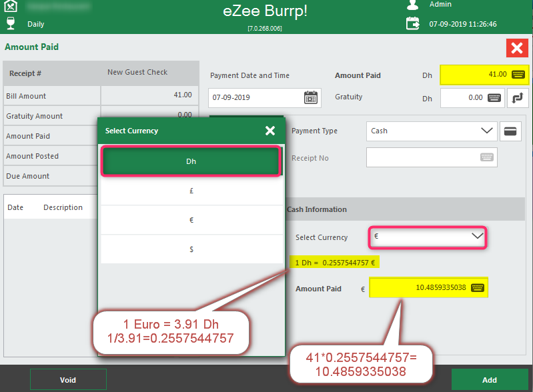Click the Gratuity 0.00 input field
Image resolution: width=533 pixels, height=392 pixels.
[x=472, y=98]
